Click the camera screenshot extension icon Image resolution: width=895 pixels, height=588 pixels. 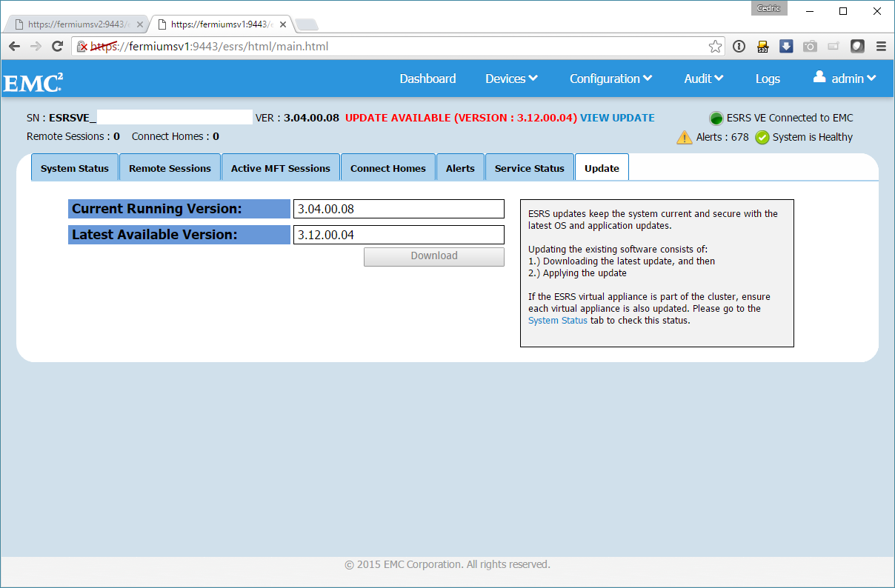810,47
